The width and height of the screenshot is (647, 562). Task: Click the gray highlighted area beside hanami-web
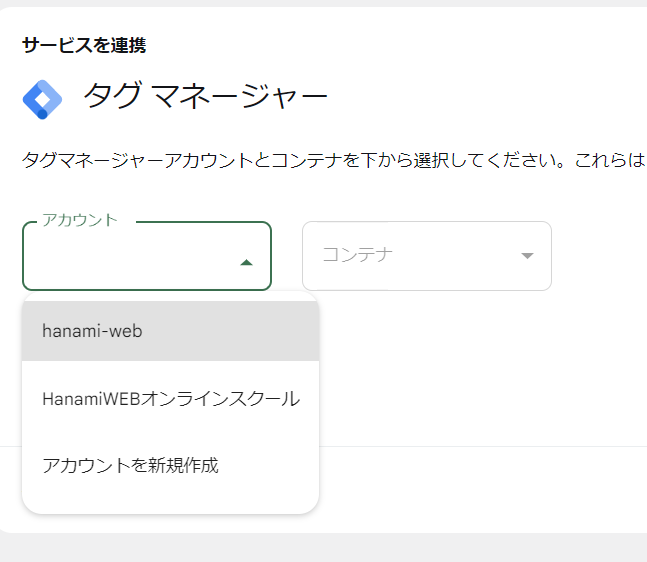(x=231, y=331)
